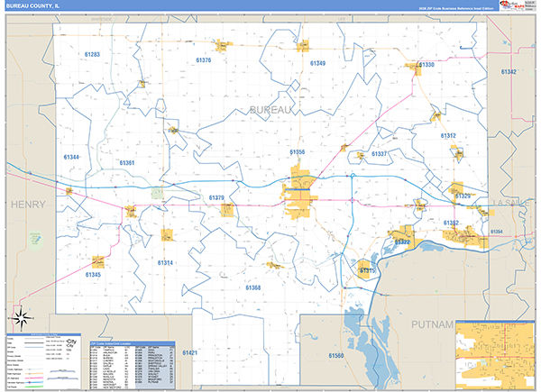The image size is (541, 392).
Task: Open the ZIP Code index table
Action: point(133,366)
